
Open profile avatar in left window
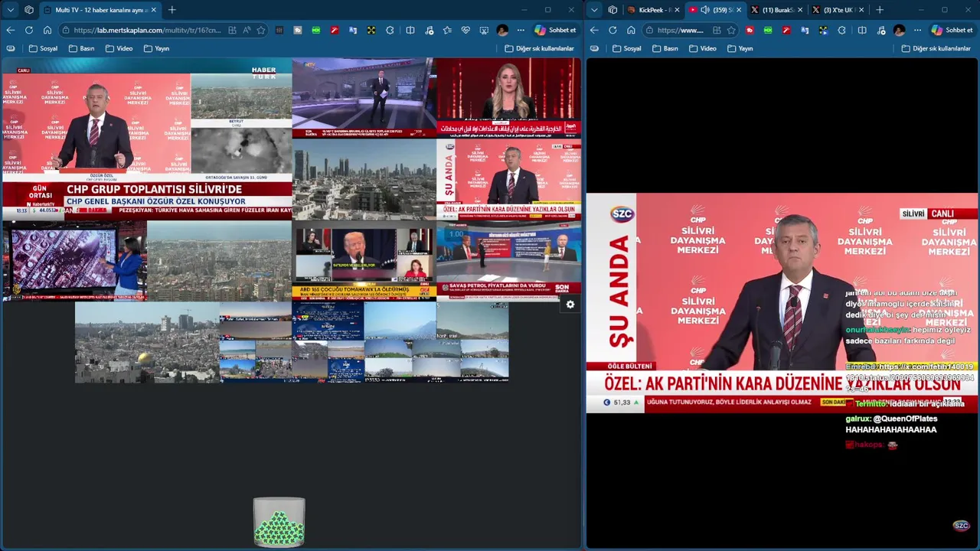[502, 30]
